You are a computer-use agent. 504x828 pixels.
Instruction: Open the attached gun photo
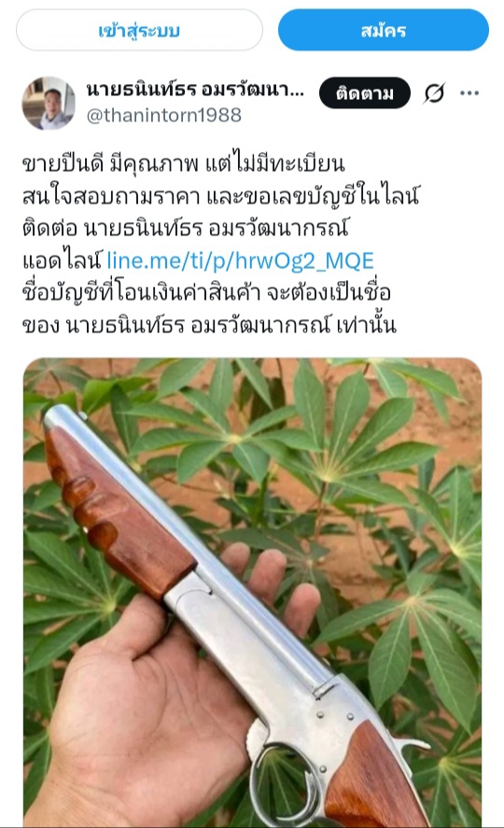click(x=252, y=592)
